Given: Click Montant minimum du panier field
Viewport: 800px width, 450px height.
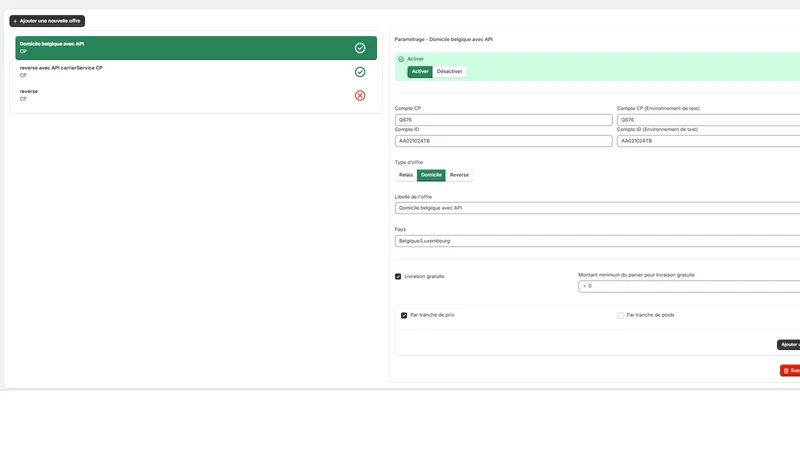Looking at the screenshot, I should pos(689,286).
